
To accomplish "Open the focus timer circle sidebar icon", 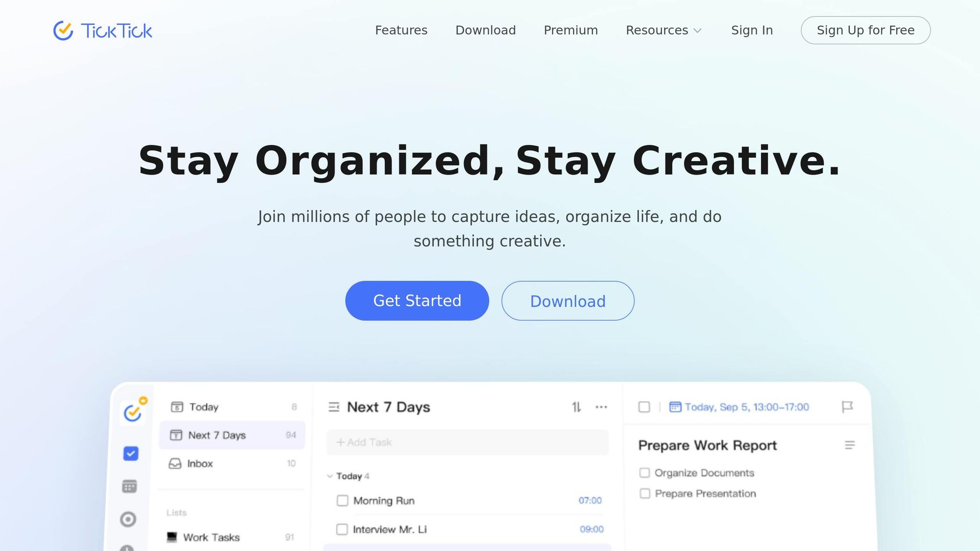I will click(x=128, y=519).
